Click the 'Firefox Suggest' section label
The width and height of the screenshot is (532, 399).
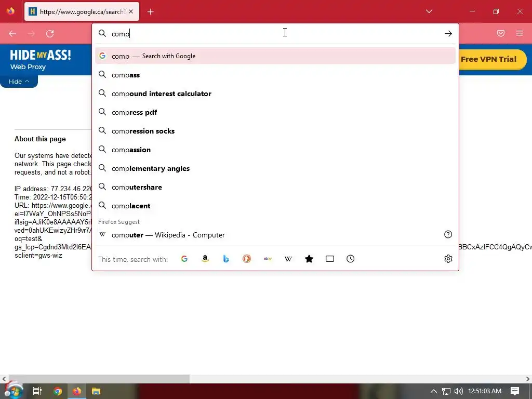(x=119, y=221)
